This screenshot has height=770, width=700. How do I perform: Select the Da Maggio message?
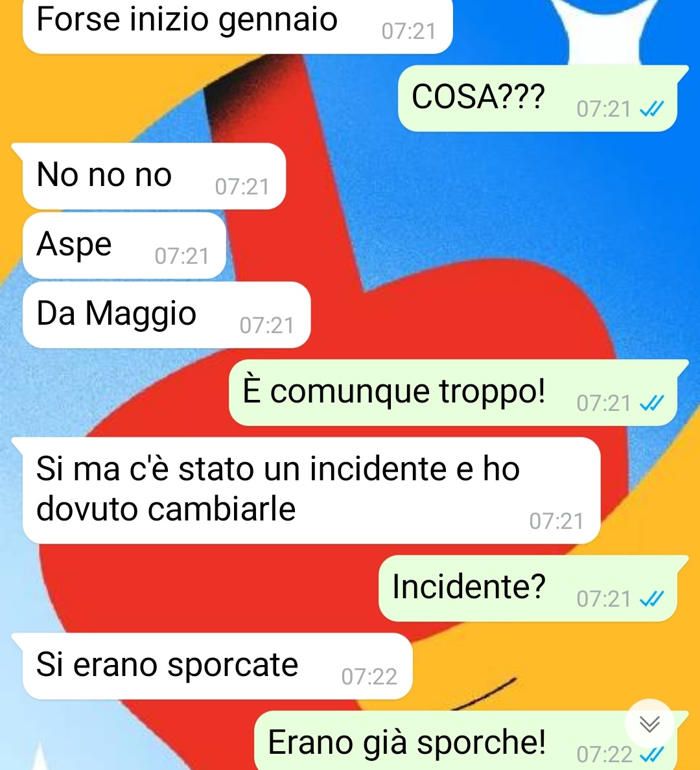pos(167,315)
